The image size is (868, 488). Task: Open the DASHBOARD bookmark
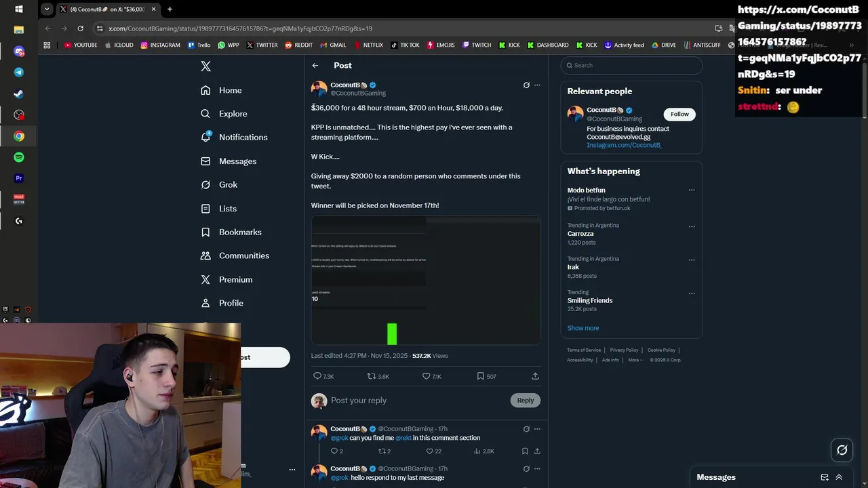547,45
